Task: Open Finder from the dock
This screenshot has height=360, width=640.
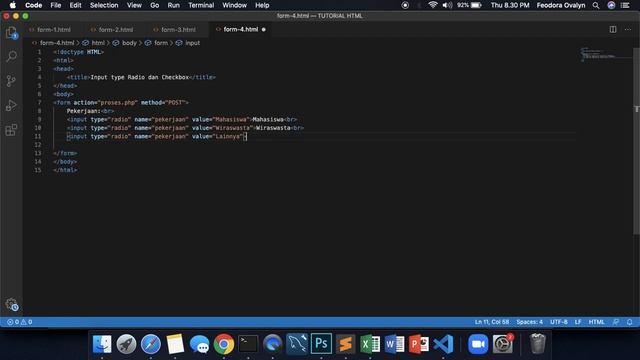Action: point(102,344)
